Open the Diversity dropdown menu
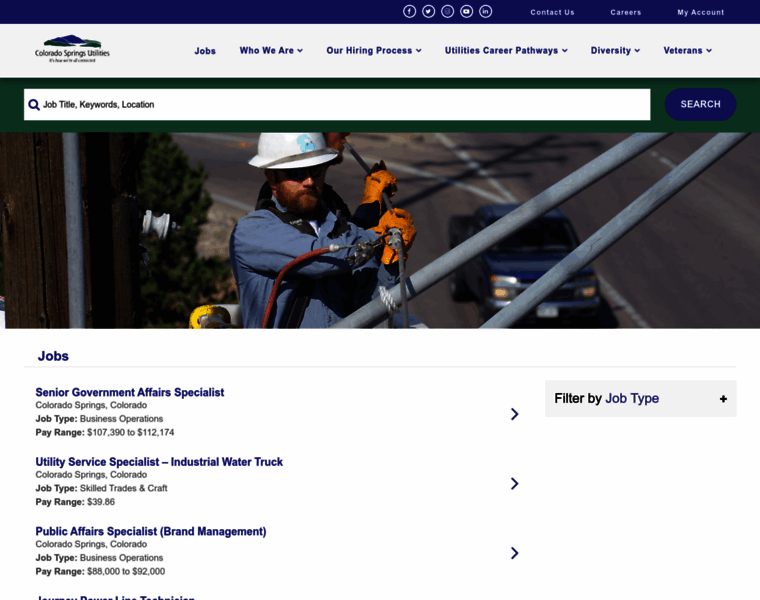760x600 pixels. point(615,50)
